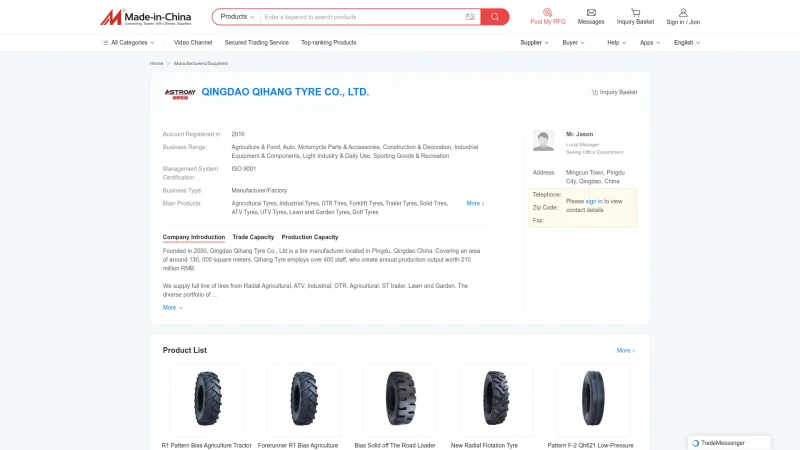Expand More next to Main Products
The width and height of the screenshot is (800, 450).
pyautogui.click(x=475, y=203)
